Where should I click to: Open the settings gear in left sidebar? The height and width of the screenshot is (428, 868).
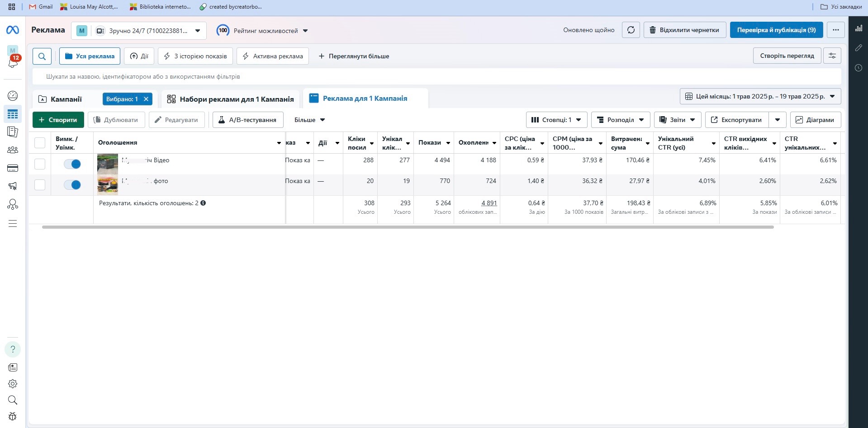click(13, 384)
